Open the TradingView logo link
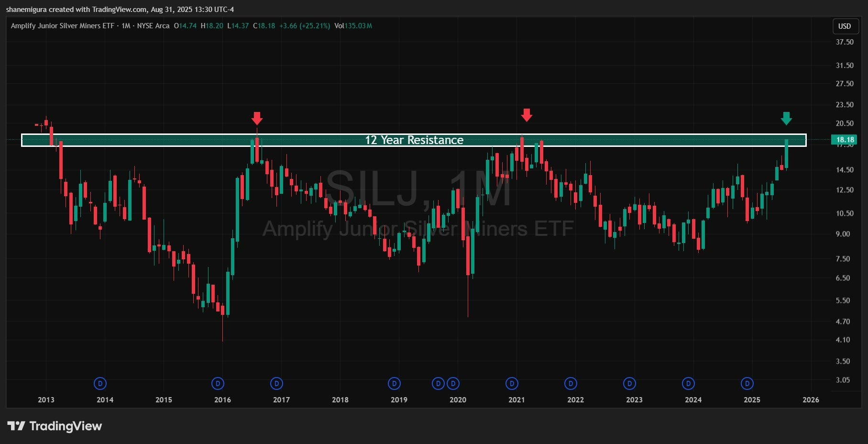Viewport: 868px width, 444px height. [55, 426]
